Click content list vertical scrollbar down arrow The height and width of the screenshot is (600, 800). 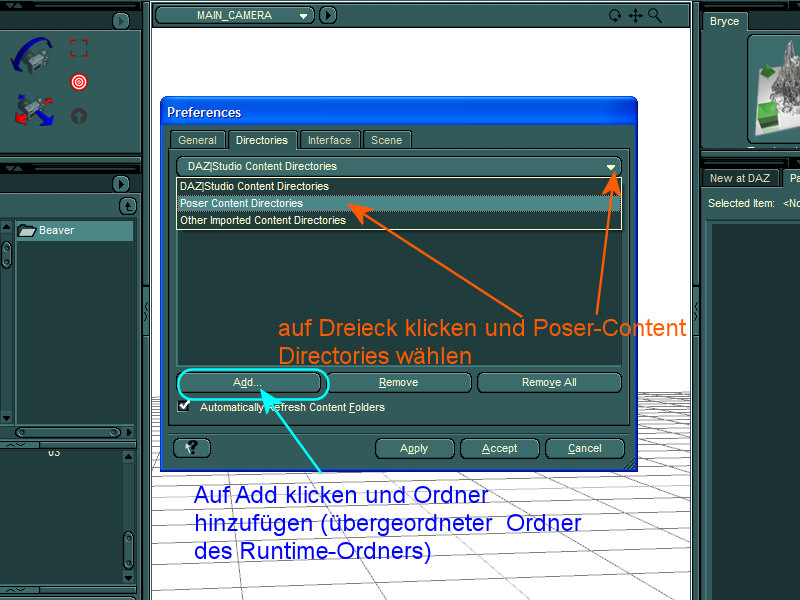[x=6, y=418]
